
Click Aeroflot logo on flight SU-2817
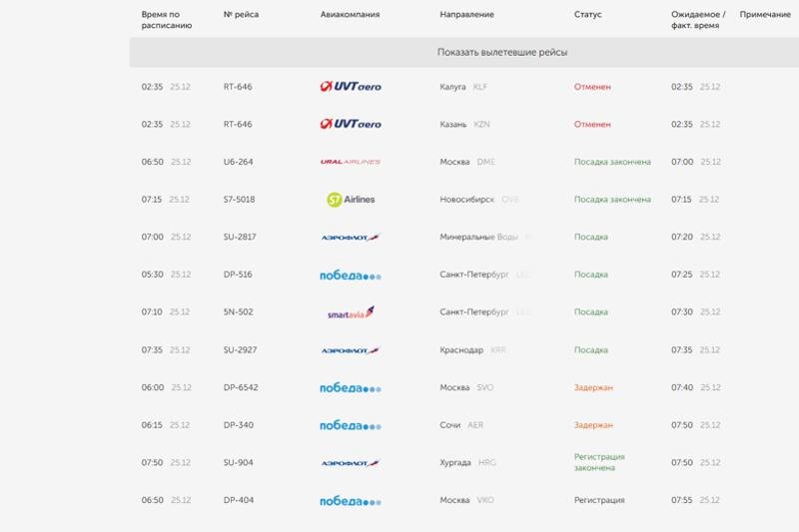tap(351, 238)
